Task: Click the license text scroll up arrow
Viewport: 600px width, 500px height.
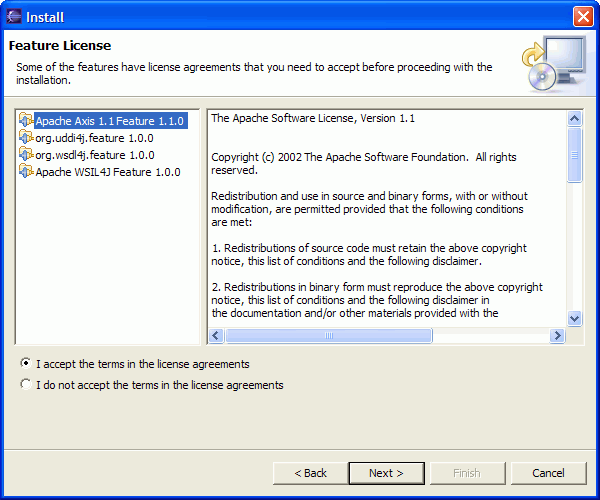Action: pos(574,119)
